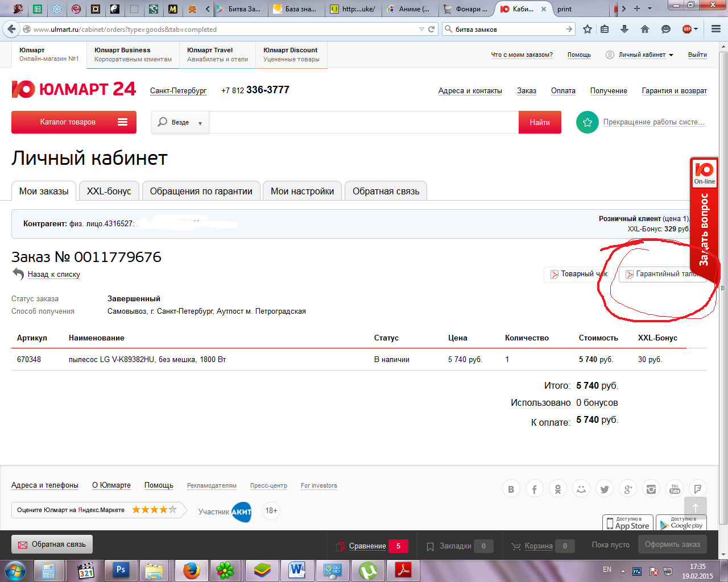Open AKIT participant badge
The height and width of the screenshot is (582, 728).
click(241, 512)
